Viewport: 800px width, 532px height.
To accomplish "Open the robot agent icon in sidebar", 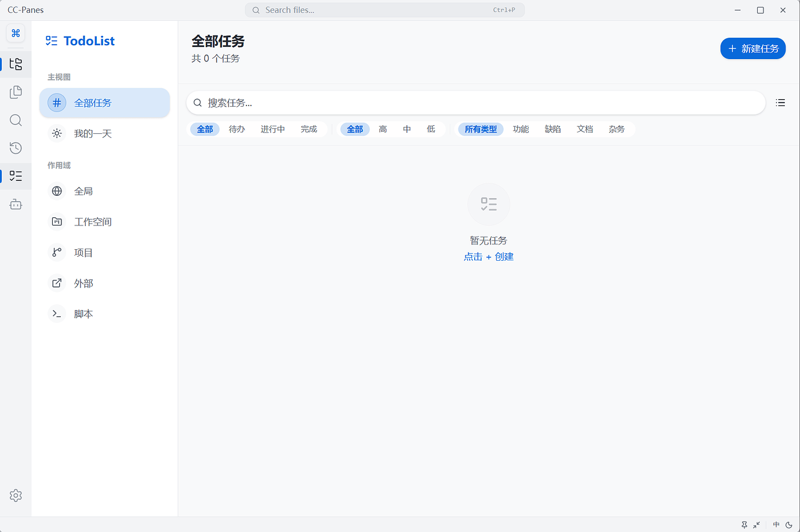I will [16, 205].
